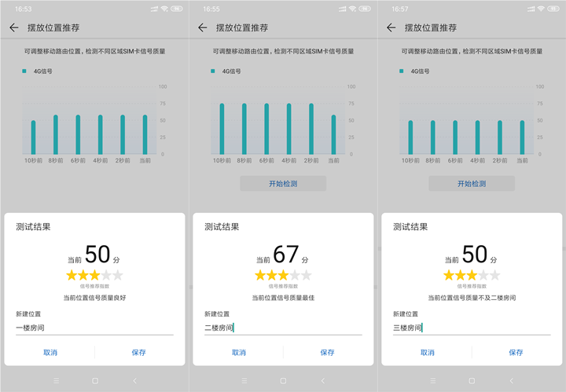Focus the 三楼房间 location name field

tap(472, 328)
